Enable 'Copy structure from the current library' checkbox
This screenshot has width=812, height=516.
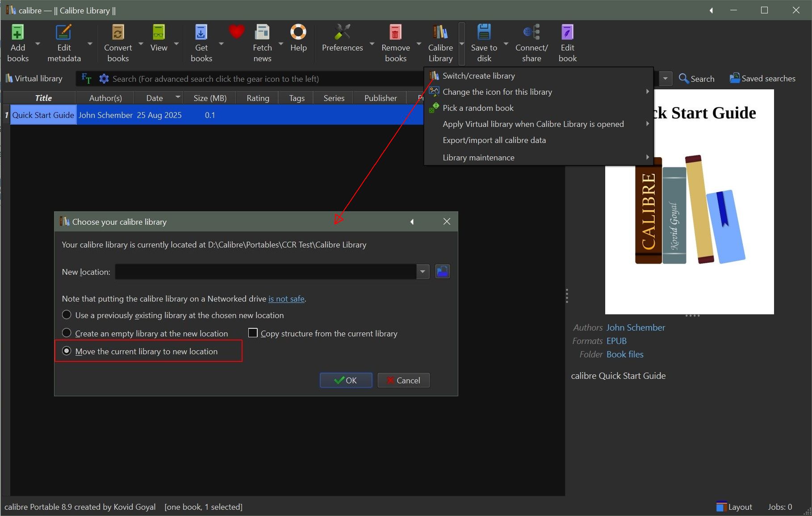(x=253, y=333)
